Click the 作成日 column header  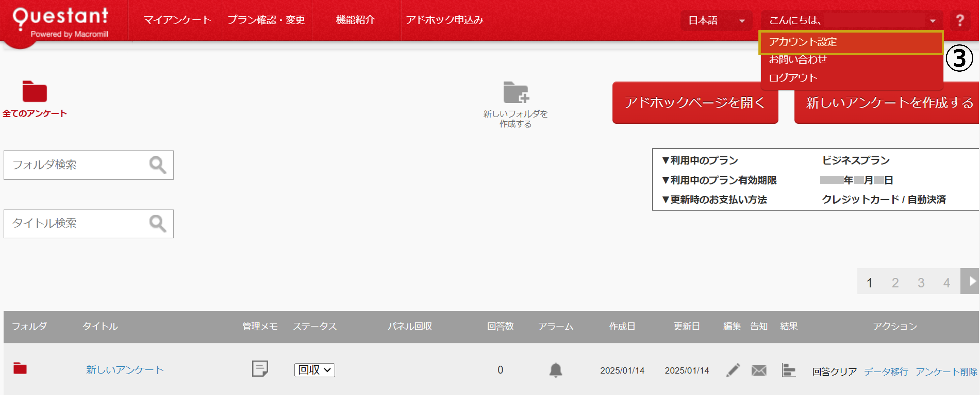click(622, 326)
